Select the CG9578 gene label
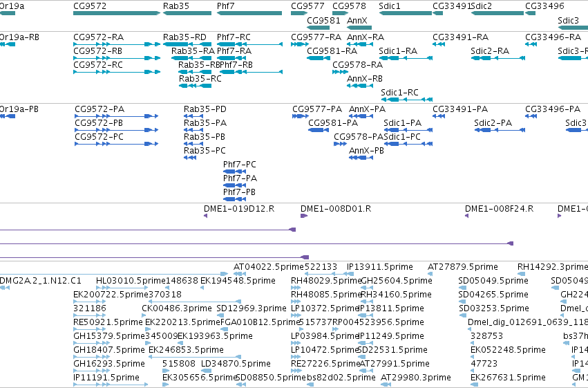 (349, 6)
